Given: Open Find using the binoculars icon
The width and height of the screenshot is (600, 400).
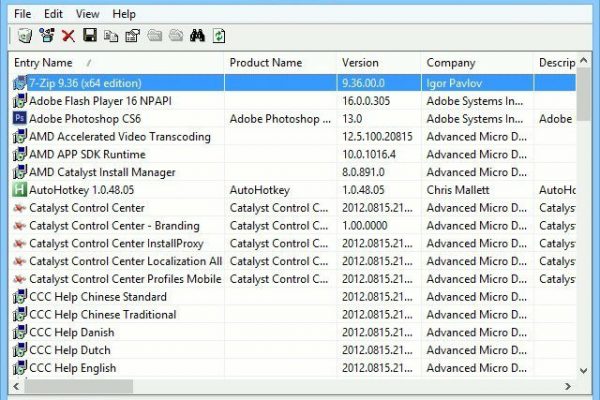Looking at the screenshot, I should pyautogui.click(x=197, y=36).
